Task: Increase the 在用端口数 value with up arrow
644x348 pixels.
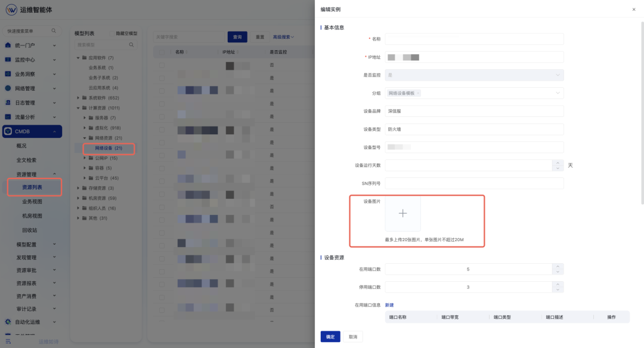Action: click(x=558, y=267)
